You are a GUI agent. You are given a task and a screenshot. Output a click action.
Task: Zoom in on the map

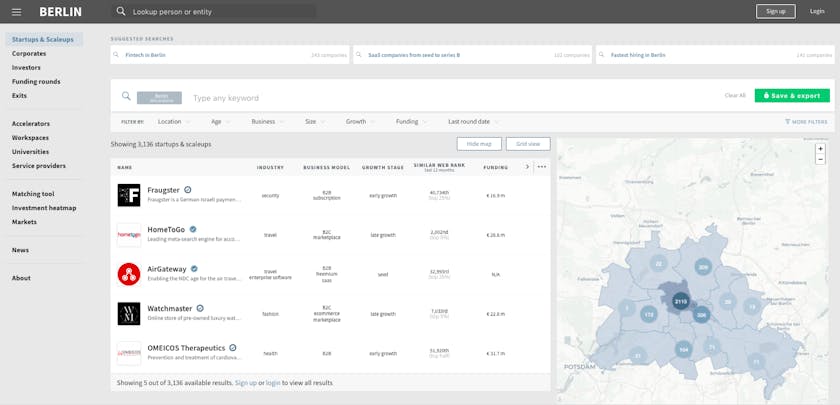[820, 148]
